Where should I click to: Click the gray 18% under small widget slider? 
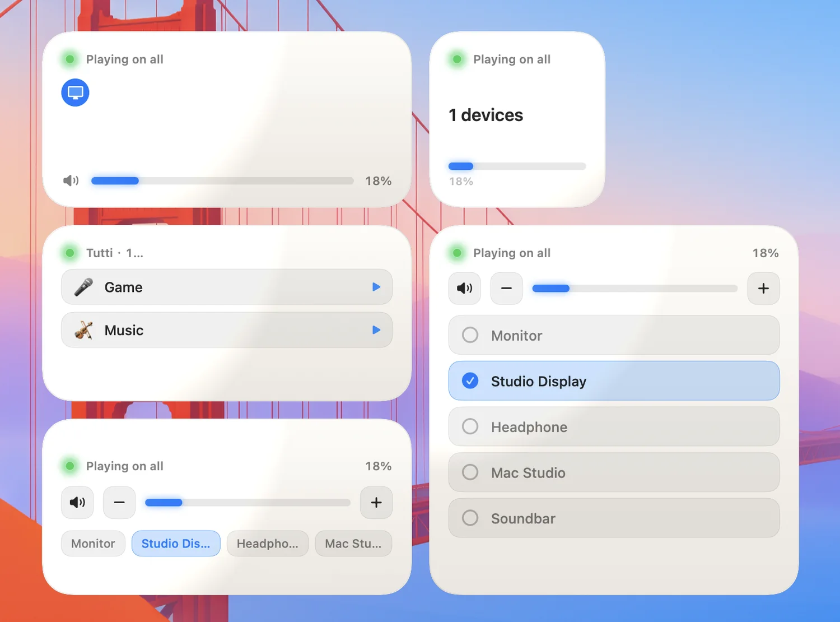461,182
